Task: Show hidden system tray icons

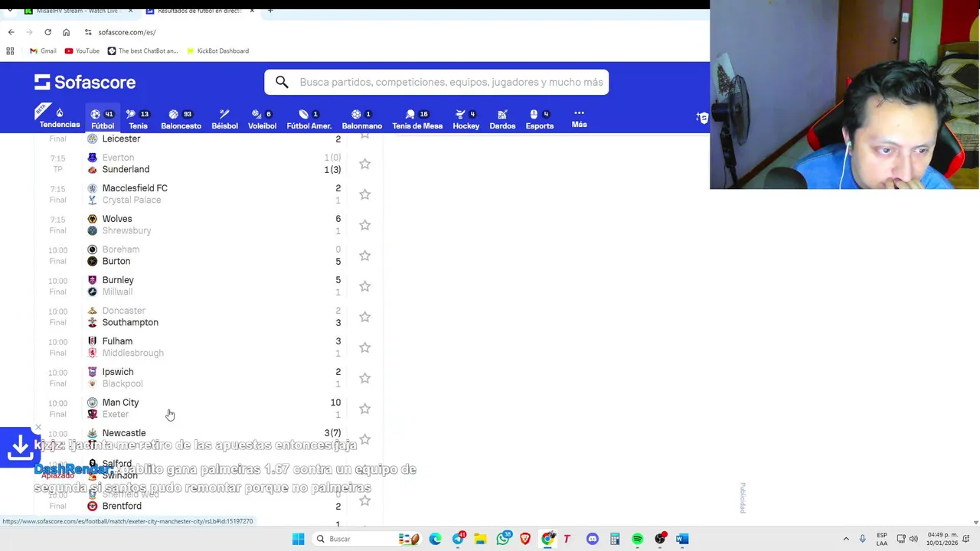Action: click(846, 539)
